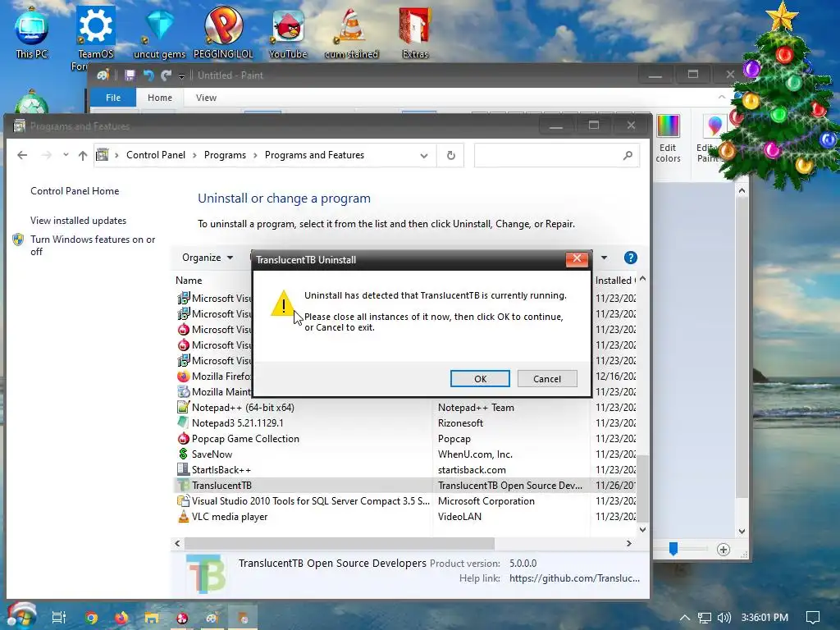Click the Back arrow in Programs and Features
Image resolution: width=840 pixels, height=630 pixels.
[x=22, y=155]
